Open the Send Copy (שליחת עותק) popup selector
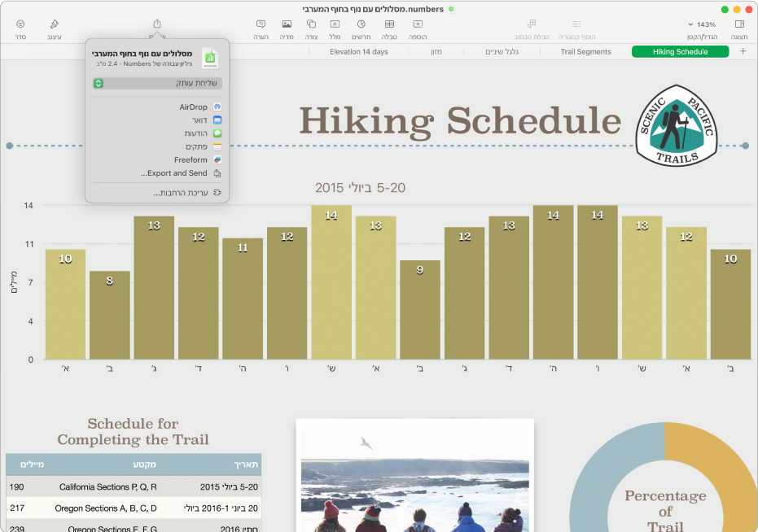Viewport: 758px width, 532px height. (x=157, y=83)
